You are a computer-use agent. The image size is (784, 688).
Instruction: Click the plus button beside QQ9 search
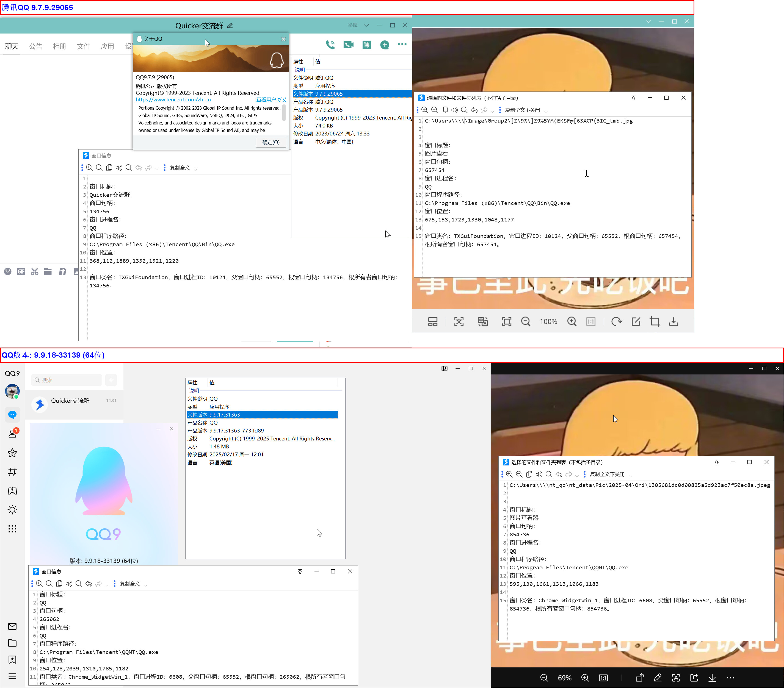tap(111, 380)
